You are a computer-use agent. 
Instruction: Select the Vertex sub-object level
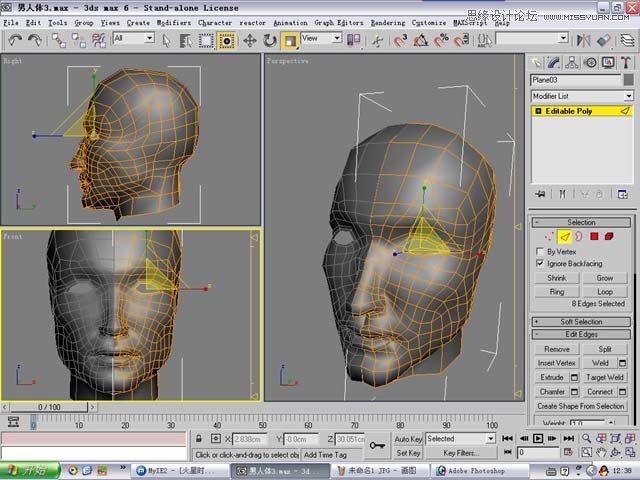[549, 236]
